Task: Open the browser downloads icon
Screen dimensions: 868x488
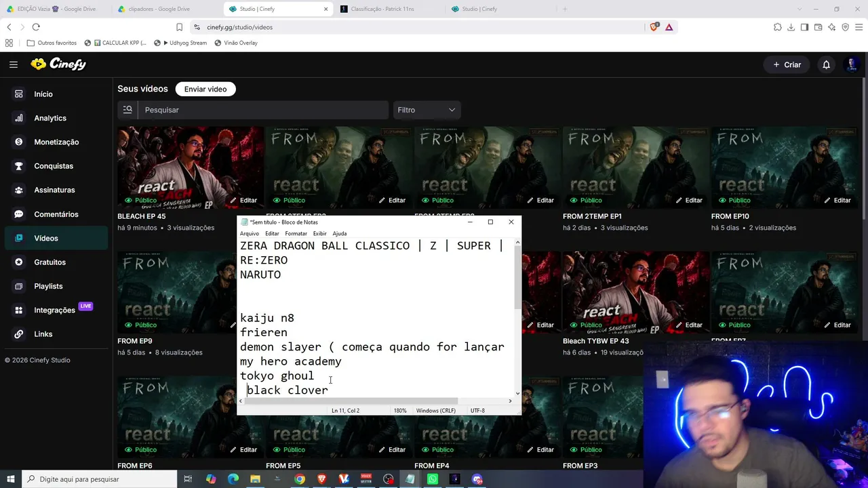Action: (791, 27)
